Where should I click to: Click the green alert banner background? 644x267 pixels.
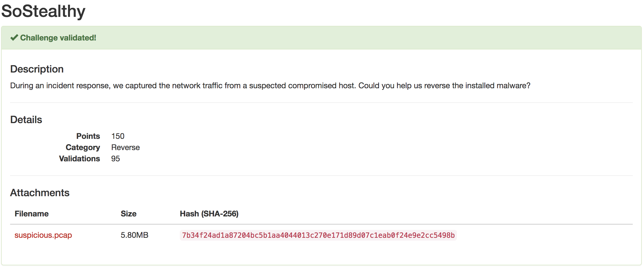[x=365, y=38]
